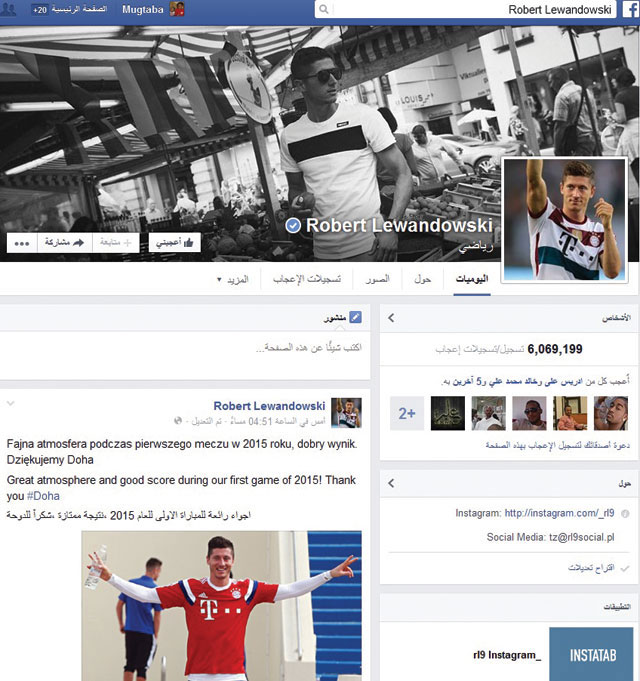The image size is (640, 681).
Task: Expand the More tab dropdown arrow
Action: click(x=219, y=279)
